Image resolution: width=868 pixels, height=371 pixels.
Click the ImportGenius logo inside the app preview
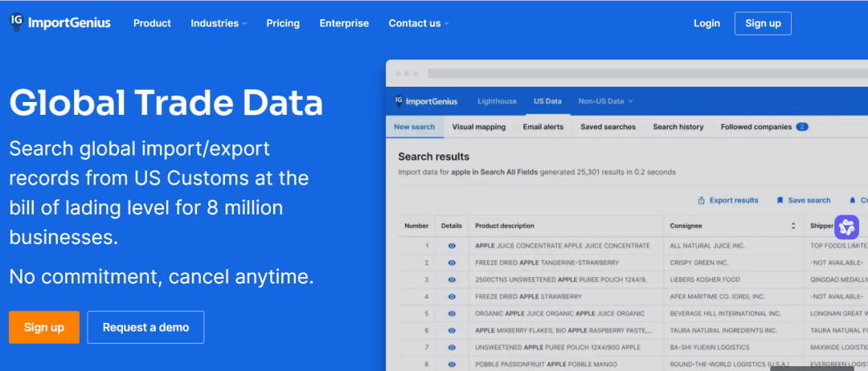(426, 101)
